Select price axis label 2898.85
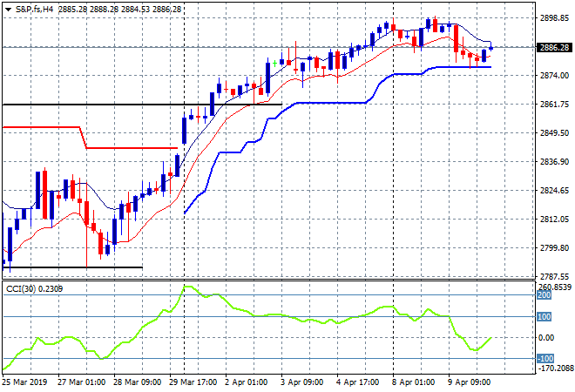The image size is (575, 392). tap(554, 18)
